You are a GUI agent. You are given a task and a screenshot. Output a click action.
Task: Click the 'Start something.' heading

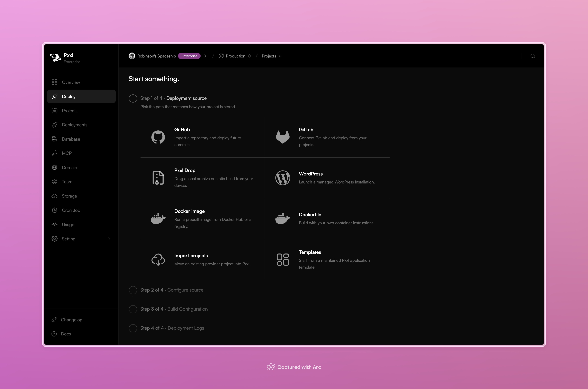tap(154, 79)
